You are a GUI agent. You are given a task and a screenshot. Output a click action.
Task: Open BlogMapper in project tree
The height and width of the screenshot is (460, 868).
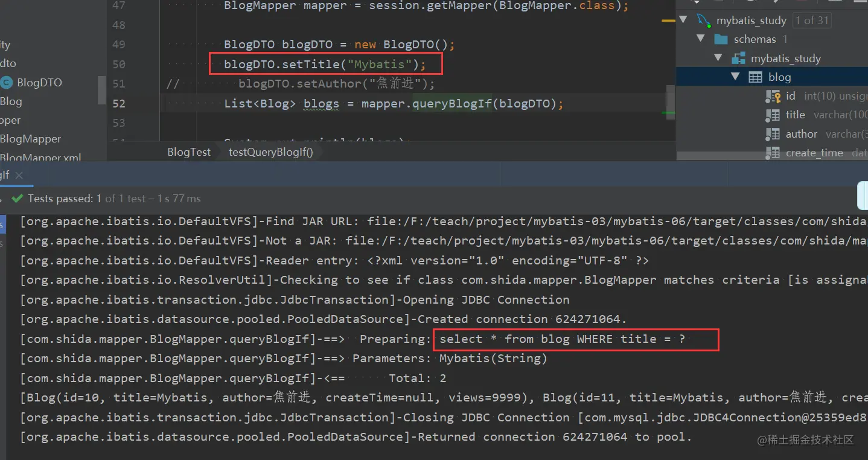point(31,139)
